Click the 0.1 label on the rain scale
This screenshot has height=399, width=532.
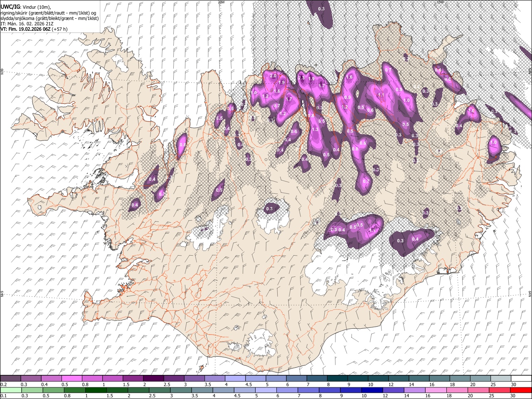(x=2, y=396)
